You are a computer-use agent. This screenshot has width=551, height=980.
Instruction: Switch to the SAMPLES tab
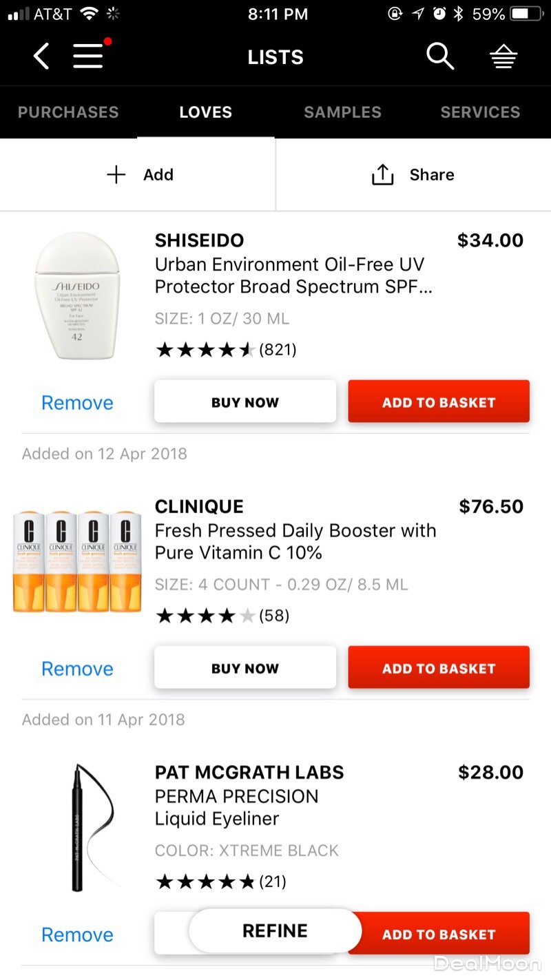pyautogui.click(x=342, y=112)
